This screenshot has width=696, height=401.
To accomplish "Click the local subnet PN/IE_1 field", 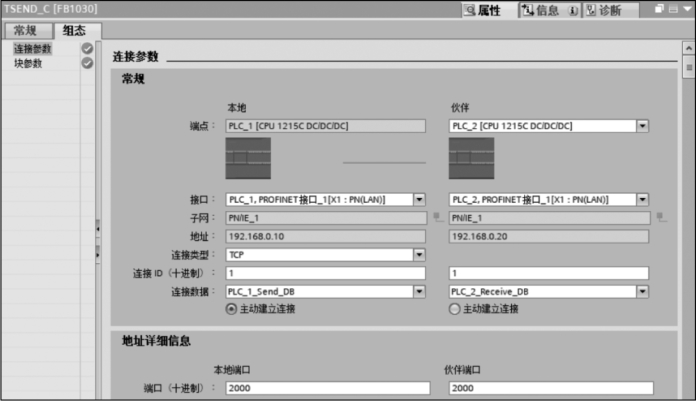I will [326, 218].
